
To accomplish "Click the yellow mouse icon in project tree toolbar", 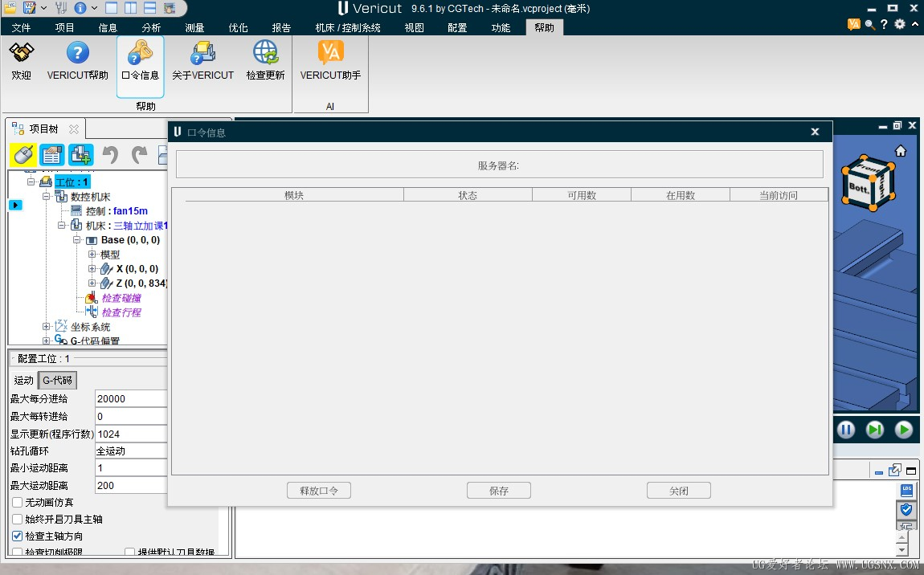I will (23, 155).
